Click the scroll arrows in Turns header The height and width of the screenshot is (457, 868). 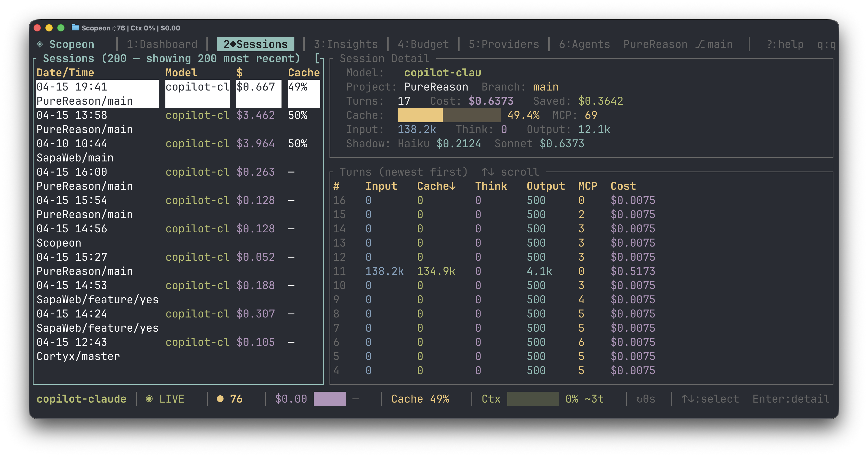click(x=488, y=172)
